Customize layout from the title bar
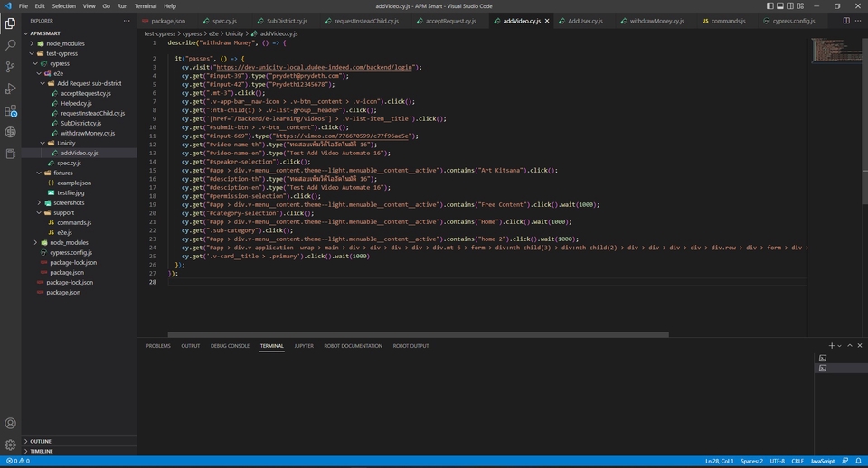This screenshot has width=868, height=468. (x=800, y=6)
